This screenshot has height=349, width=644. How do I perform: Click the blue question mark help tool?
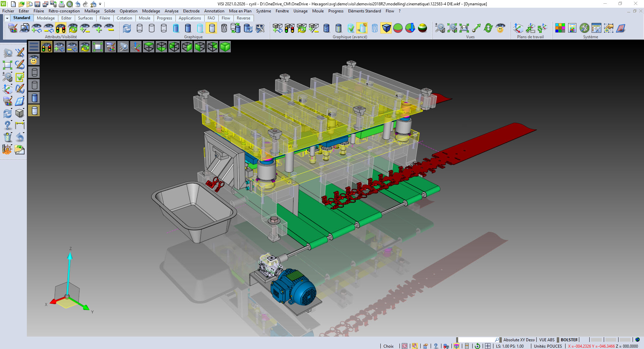[7, 125]
